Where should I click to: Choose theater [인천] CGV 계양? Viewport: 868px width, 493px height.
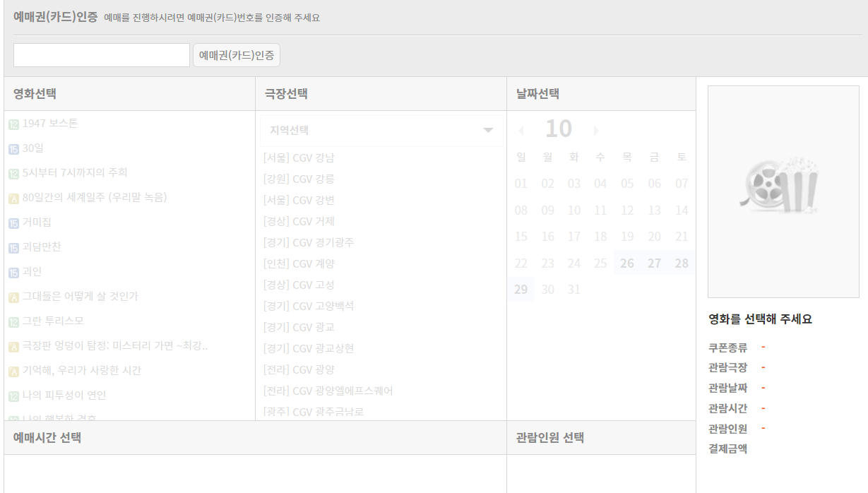pos(299,263)
